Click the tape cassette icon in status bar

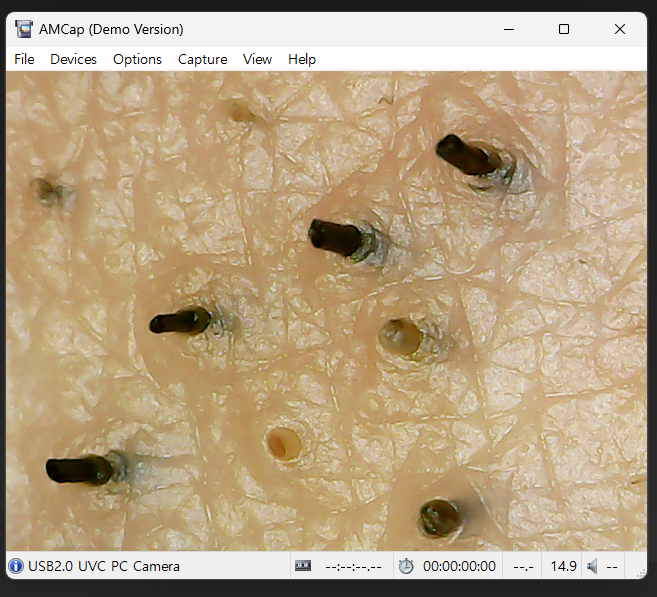(x=303, y=566)
